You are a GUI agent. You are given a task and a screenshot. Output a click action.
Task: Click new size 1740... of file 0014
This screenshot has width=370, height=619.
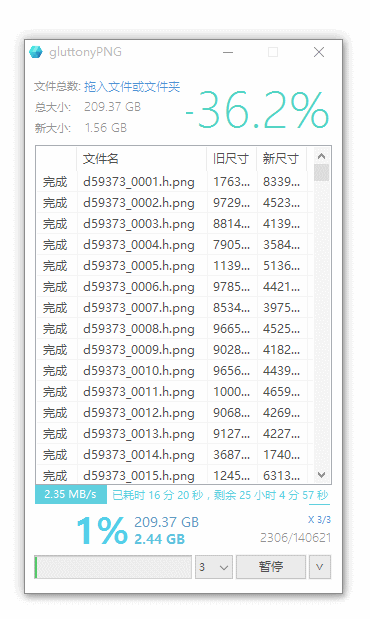pyautogui.click(x=282, y=454)
